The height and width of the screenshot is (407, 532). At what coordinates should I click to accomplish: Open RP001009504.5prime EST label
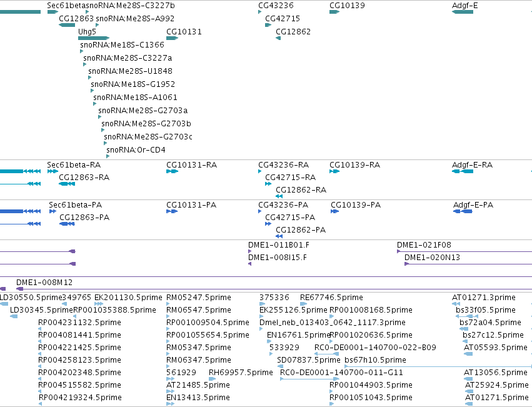[208, 323]
